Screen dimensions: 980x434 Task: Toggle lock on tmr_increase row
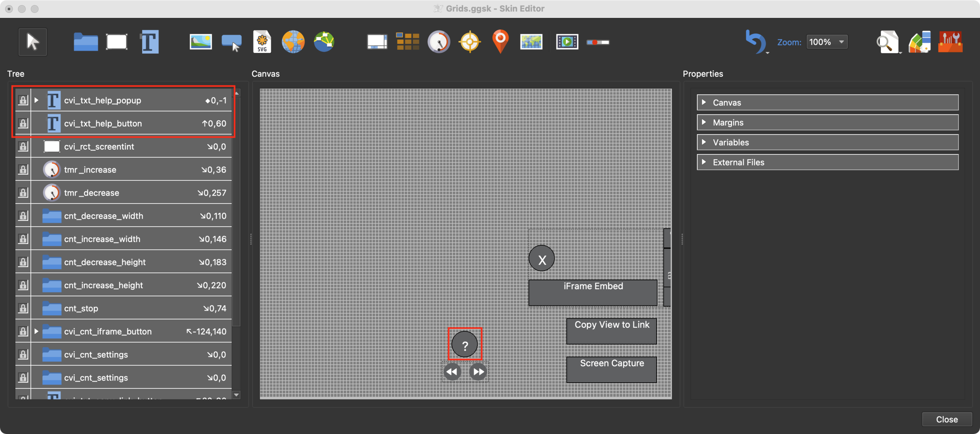tap(23, 170)
